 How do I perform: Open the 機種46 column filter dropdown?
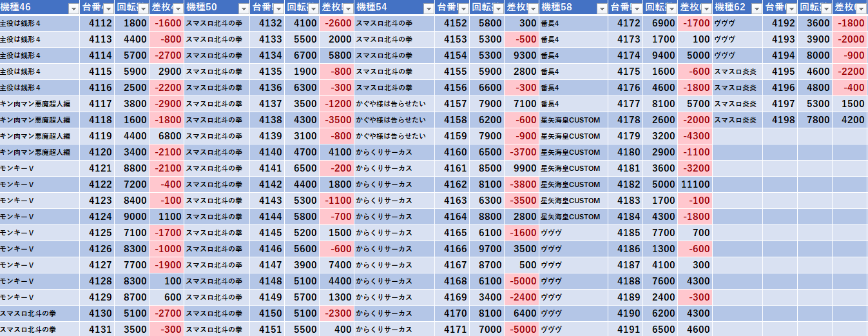click(73, 8)
